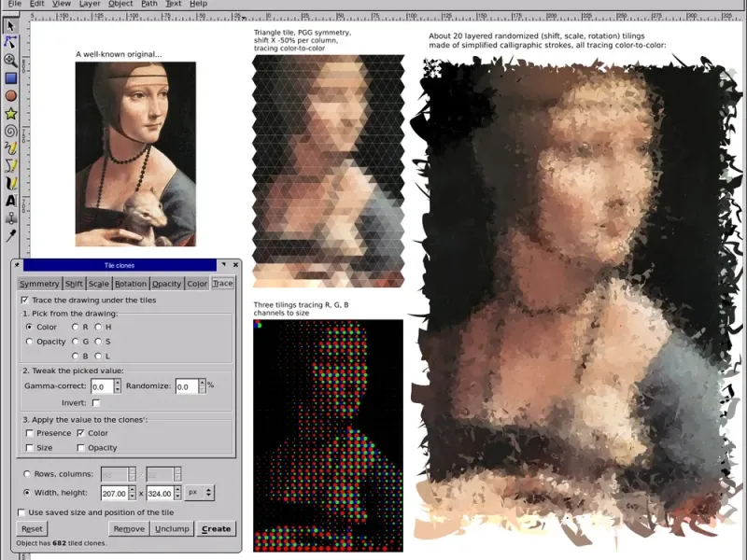Select the Text tool
747x560 pixels.
click(x=10, y=201)
